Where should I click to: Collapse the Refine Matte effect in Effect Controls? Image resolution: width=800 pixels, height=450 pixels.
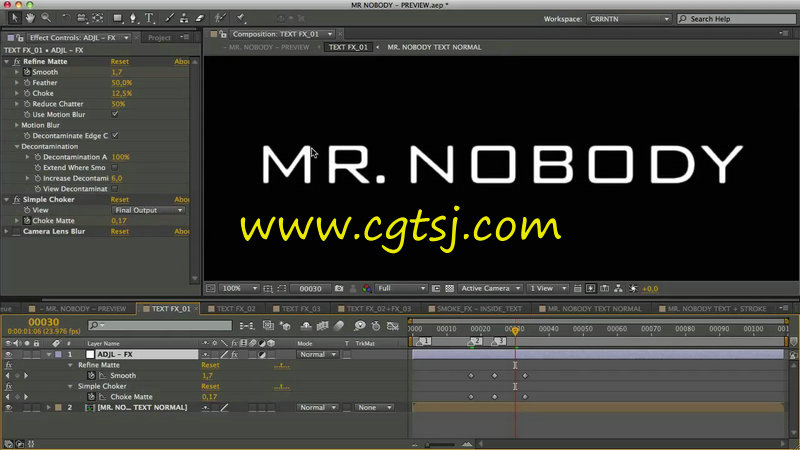coord(7,61)
